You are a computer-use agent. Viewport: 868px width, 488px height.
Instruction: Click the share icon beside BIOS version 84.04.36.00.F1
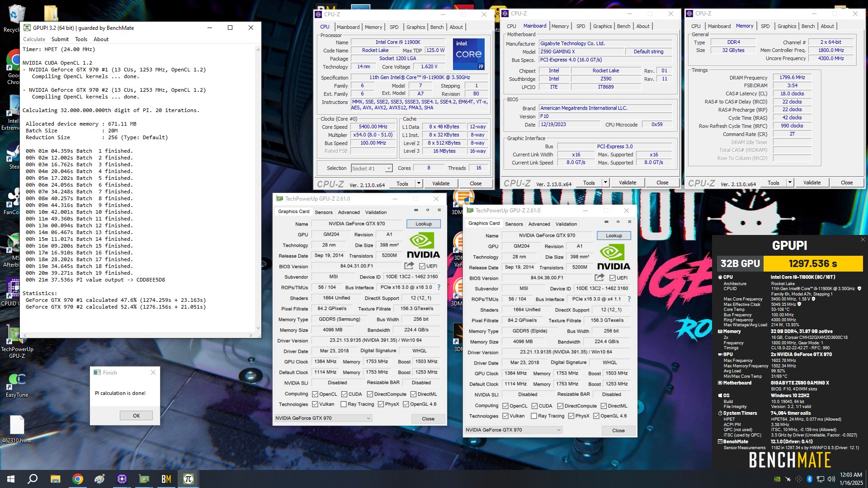599,277
